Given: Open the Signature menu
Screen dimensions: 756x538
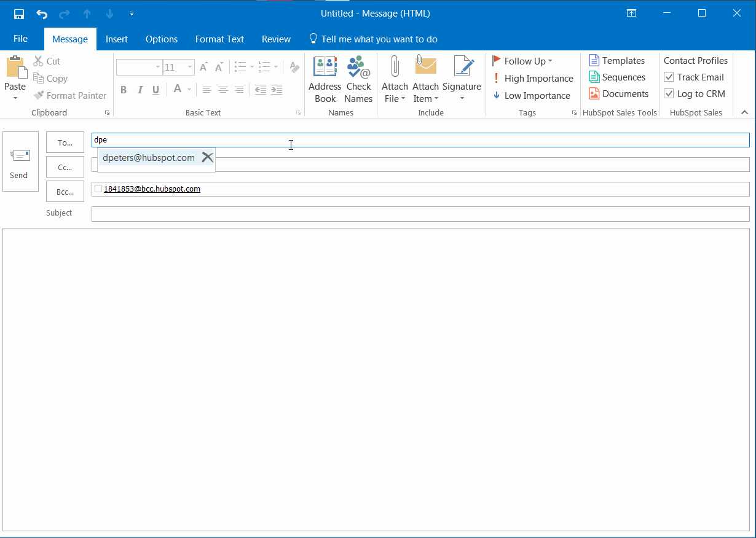Looking at the screenshot, I should pyautogui.click(x=462, y=79).
